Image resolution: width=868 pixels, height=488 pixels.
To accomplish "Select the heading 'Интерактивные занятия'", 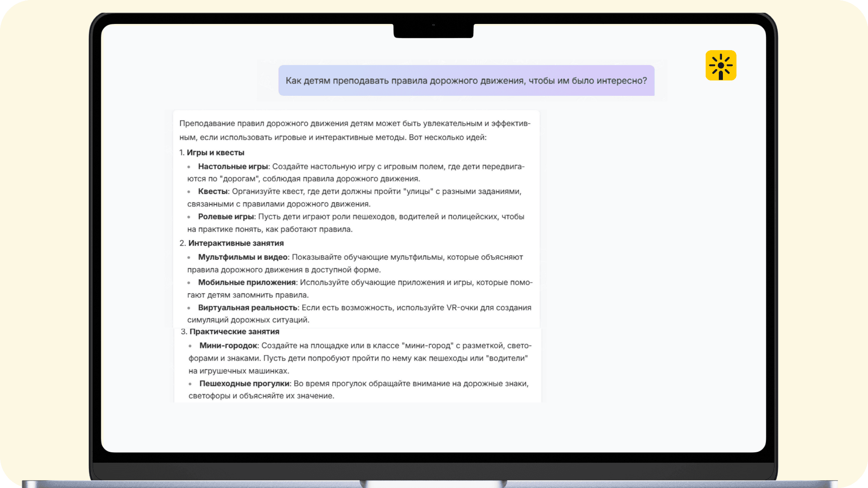I will (236, 243).
